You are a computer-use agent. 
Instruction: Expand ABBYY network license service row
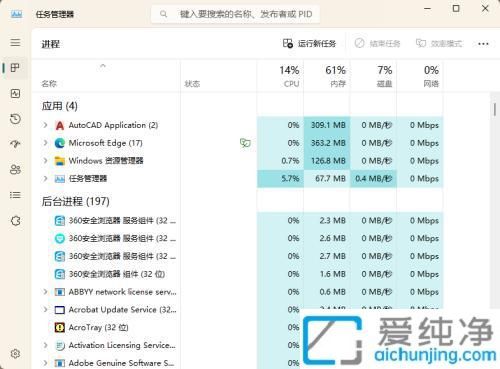pos(45,292)
